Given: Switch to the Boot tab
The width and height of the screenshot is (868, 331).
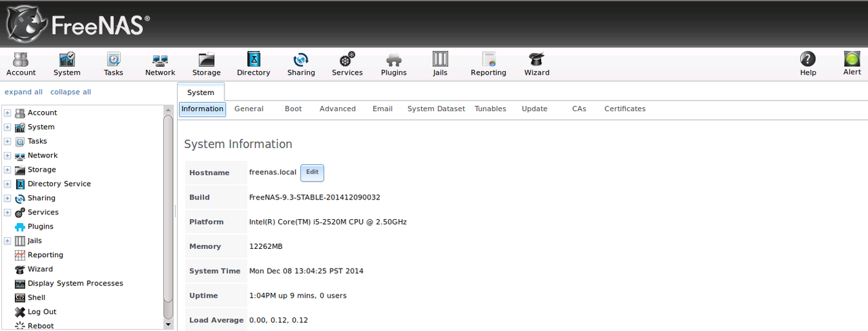Looking at the screenshot, I should pyautogui.click(x=293, y=109).
